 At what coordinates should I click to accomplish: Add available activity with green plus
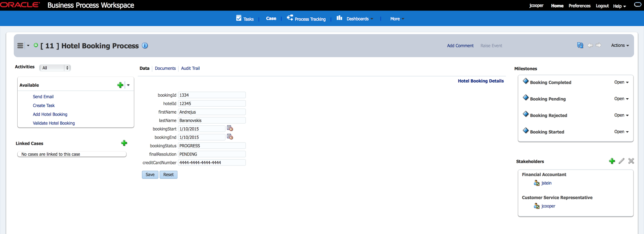click(x=120, y=85)
